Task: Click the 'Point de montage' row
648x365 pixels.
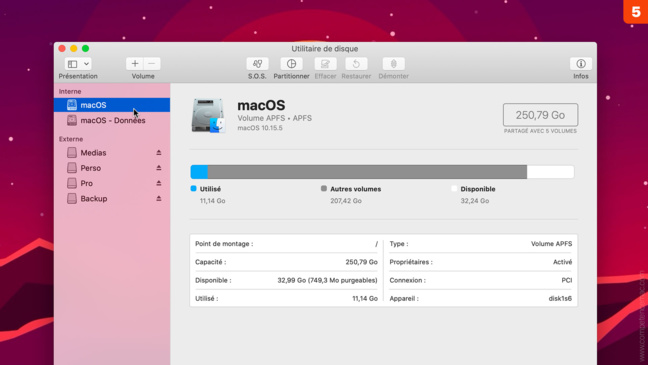Action: [286, 244]
